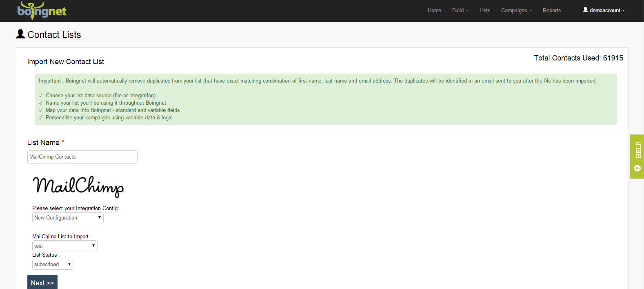This screenshot has height=289, width=644.
Task: Expand the Campaigns menu
Action: click(x=516, y=11)
